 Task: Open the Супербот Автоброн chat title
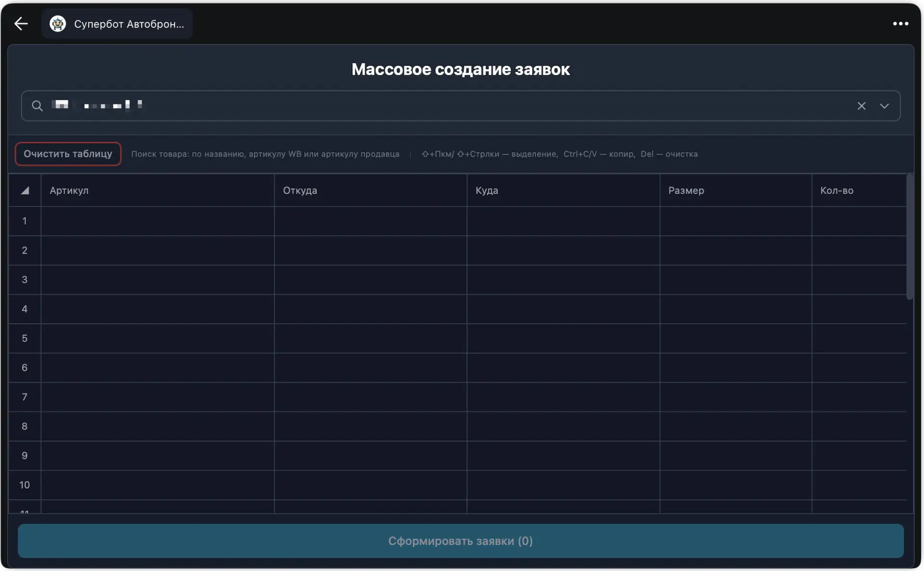(129, 24)
